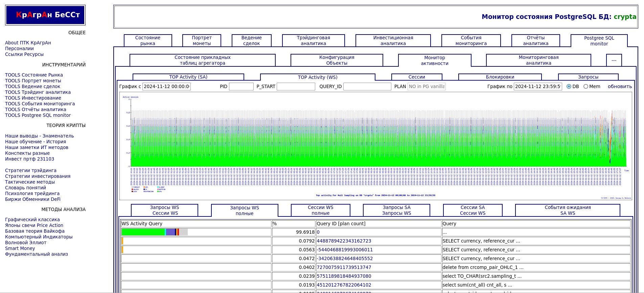Viewport: 644px width, 293px height.
Task: Open the --- tab
Action: click(x=614, y=60)
